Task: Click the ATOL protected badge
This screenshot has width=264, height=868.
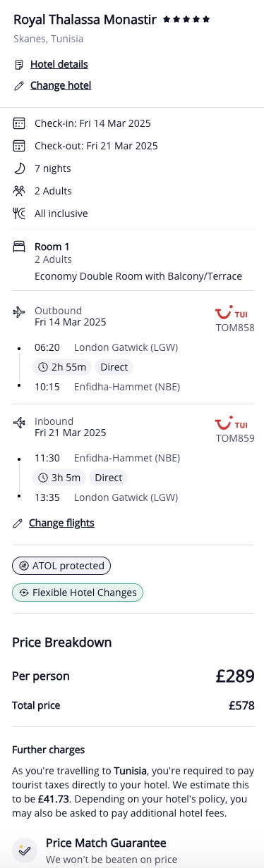Action: coord(61,565)
